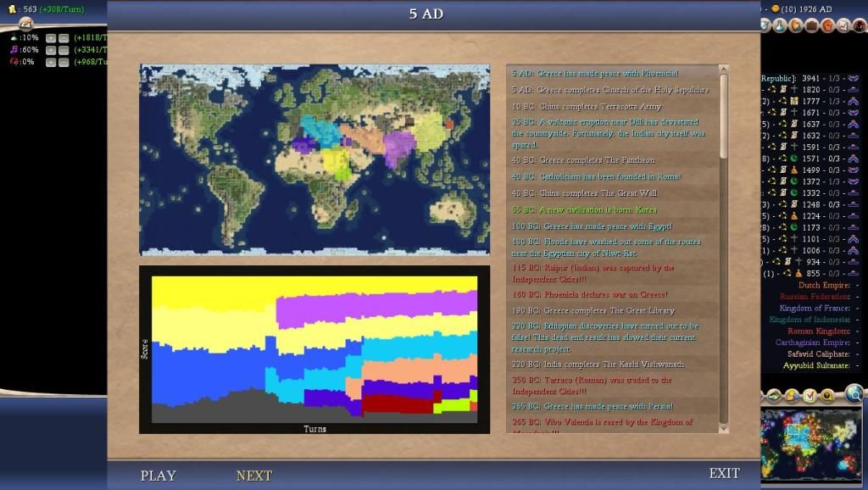Select 'Phoenicia declares war on Greece' entry

[x=590, y=294]
